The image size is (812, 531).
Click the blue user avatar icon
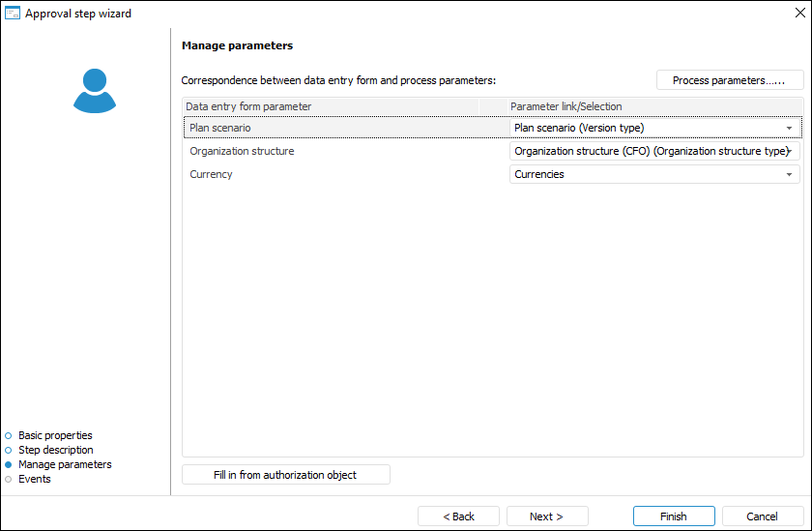[95, 91]
